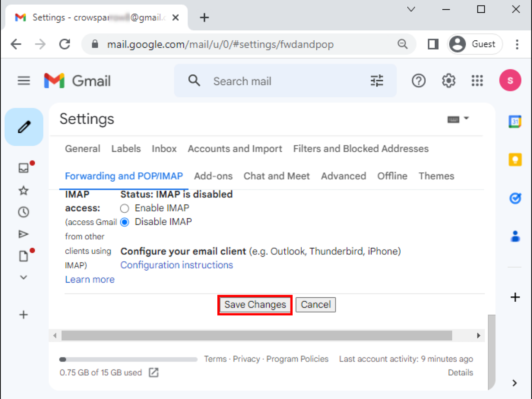The height and width of the screenshot is (399, 532).
Task: Open the Themes settings tab
Action: click(436, 176)
